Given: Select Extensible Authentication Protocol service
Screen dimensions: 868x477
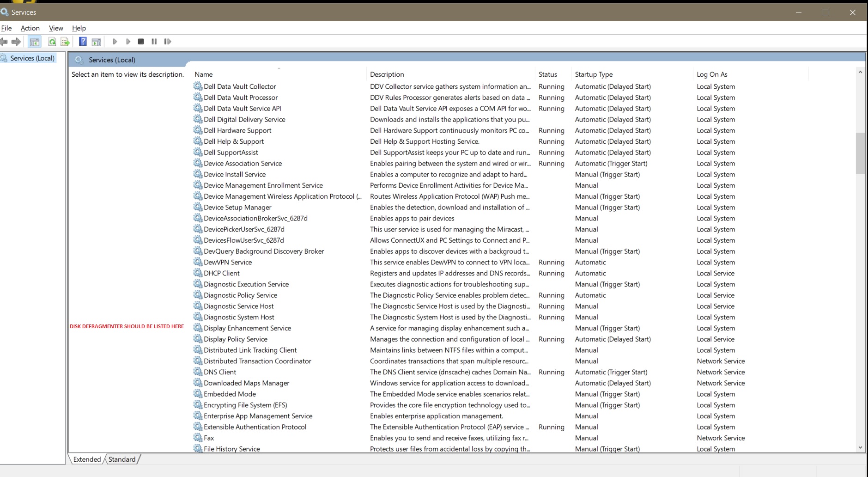Looking at the screenshot, I should 255,427.
